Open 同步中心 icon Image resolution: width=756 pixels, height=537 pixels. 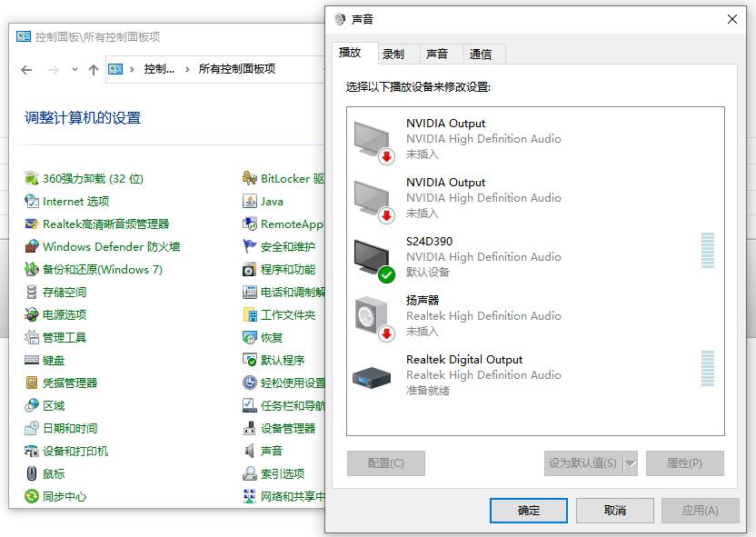click(31, 496)
